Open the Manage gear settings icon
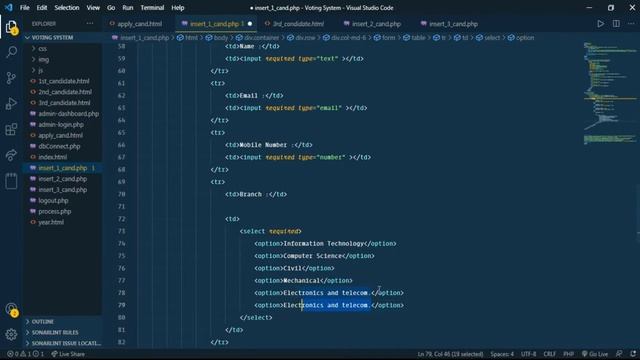Image resolution: width=640 pixels, height=360 pixels. pos(11,334)
